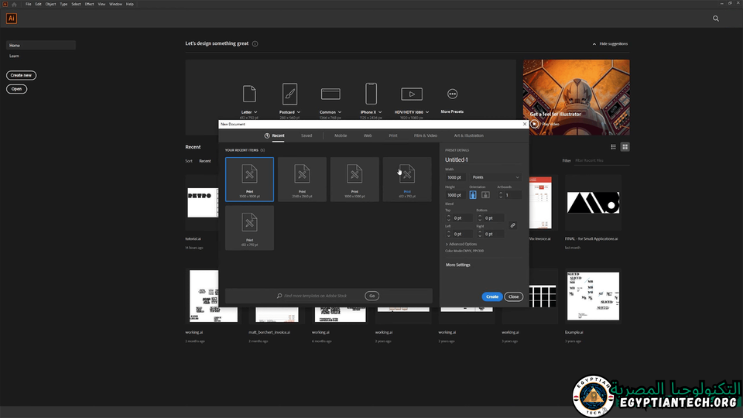Open the iPhone X preset dropdown arrow
This screenshot has height=418, width=743.
tap(380, 112)
